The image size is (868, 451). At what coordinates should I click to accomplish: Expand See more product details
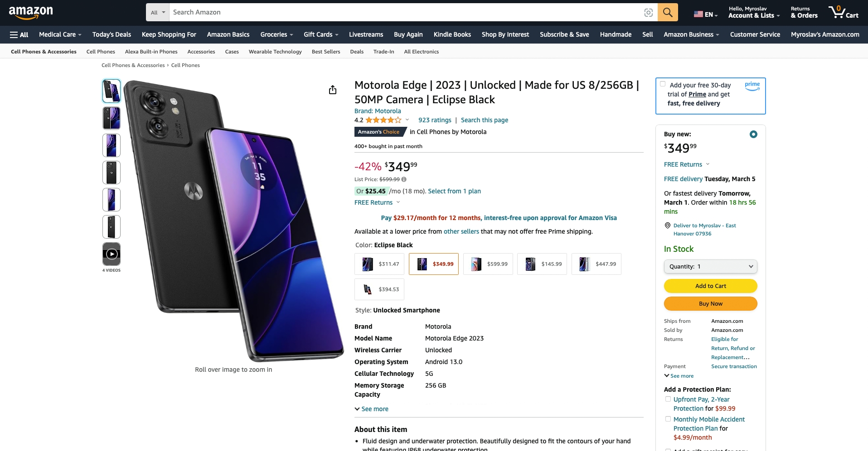point(372,409)
